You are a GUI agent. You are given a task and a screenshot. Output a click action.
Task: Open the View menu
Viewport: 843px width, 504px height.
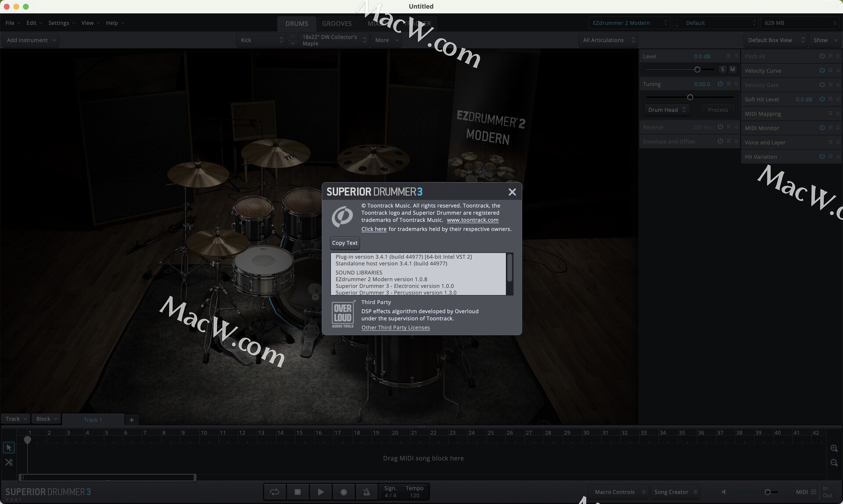coord(90,23)
